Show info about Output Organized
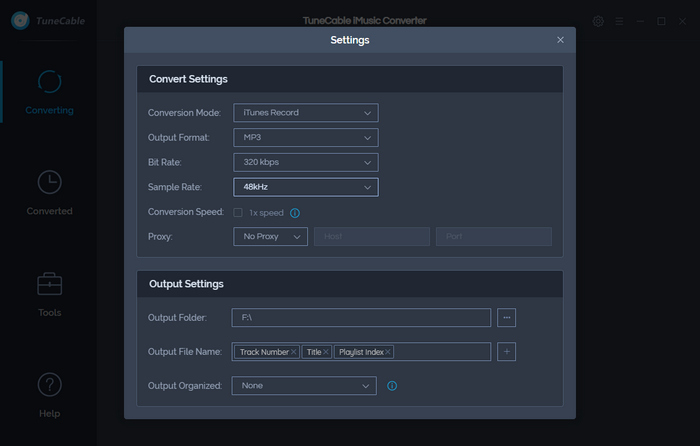700x446 pixels. (392, 386)
